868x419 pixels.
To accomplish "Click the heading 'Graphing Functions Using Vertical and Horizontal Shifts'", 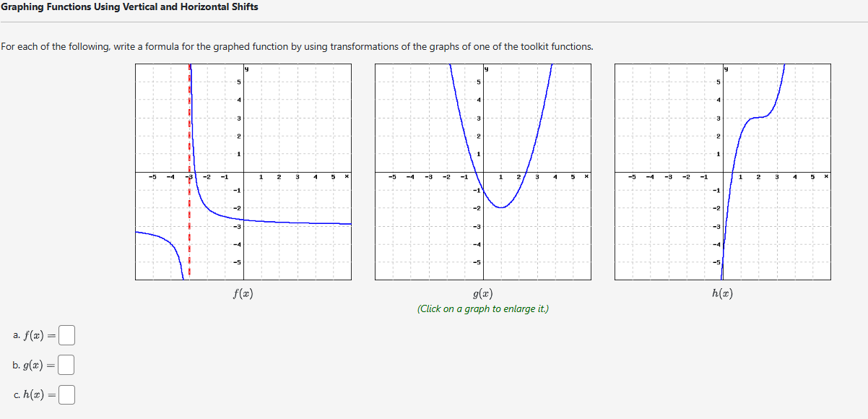I will pyautogui.click(x=129, y=8).
